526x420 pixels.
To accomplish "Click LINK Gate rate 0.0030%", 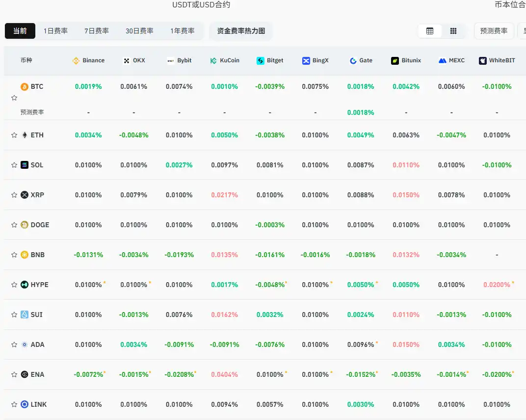I will [361, 404].
